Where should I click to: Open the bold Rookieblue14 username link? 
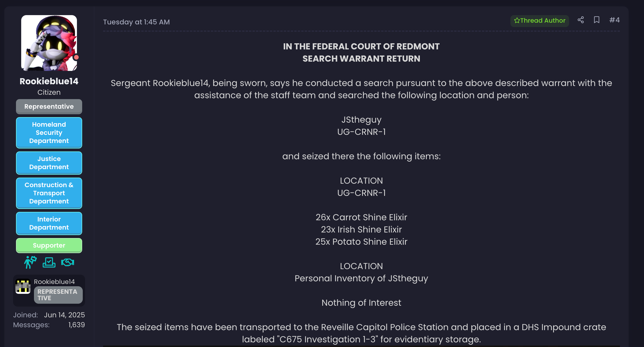(x=49, y=81)
